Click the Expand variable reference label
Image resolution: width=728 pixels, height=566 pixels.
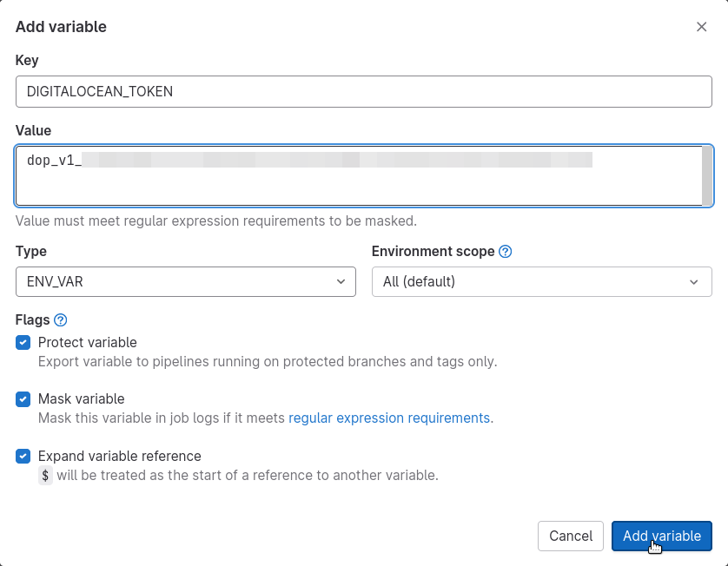(x=119, y=456)
